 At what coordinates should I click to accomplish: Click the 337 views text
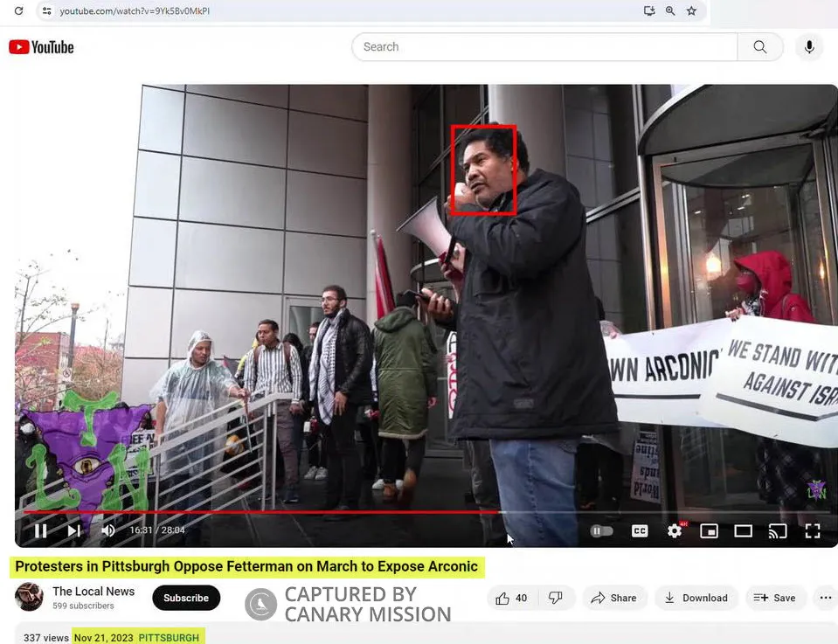(x=46, y=638)
